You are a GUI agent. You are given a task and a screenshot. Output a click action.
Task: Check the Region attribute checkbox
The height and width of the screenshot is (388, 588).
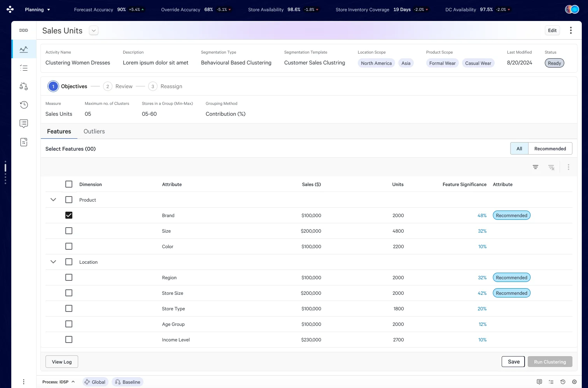coord(69,277)
